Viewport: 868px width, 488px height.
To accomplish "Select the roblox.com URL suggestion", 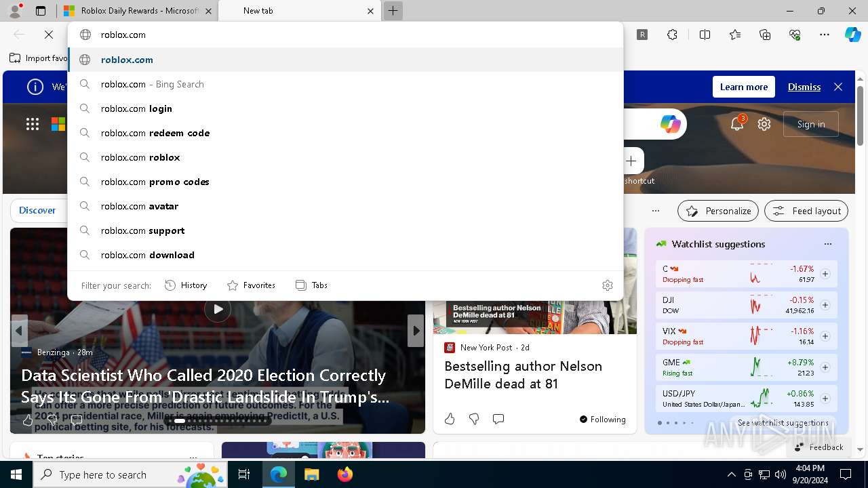I will tap(346, 60).
